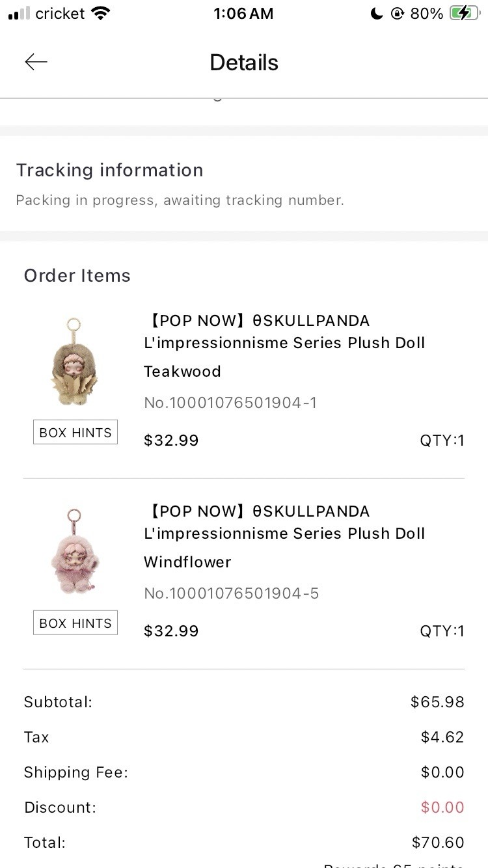Tap the orientation lock status icon

coord(397,14)
